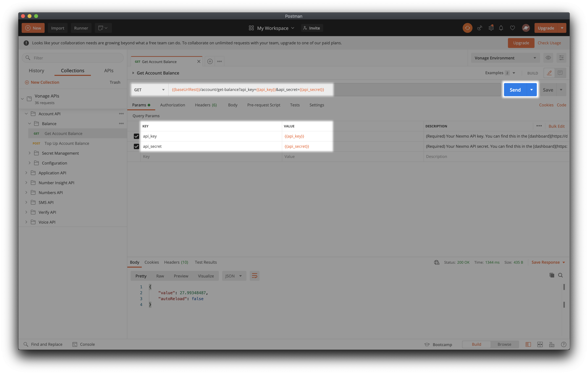Click the sync status icon in header
The image size is (588, 374).
pyautogui.click(x=467, y=28)
